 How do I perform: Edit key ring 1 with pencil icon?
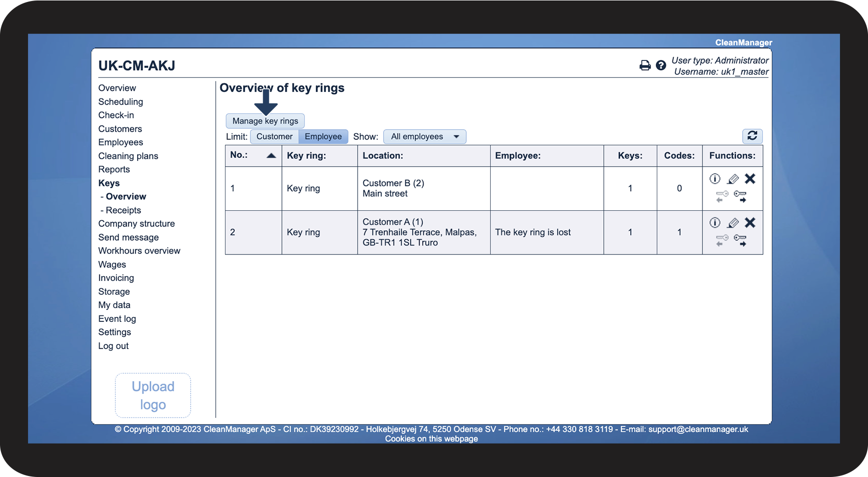coord(732,179)
